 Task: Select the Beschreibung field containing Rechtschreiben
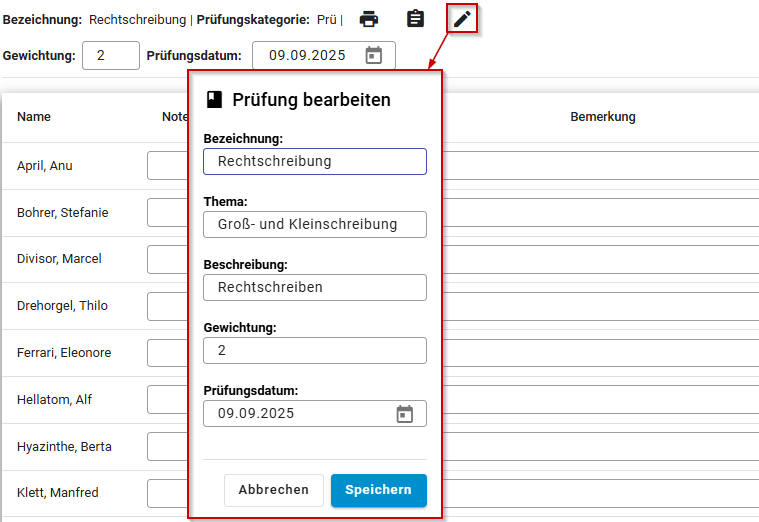pos(315,287)
